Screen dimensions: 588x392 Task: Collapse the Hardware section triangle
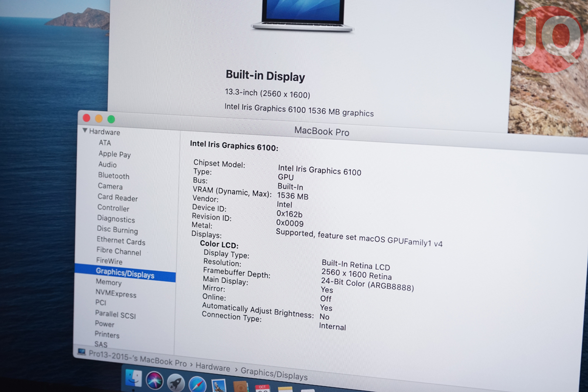[x=85, y=131]
